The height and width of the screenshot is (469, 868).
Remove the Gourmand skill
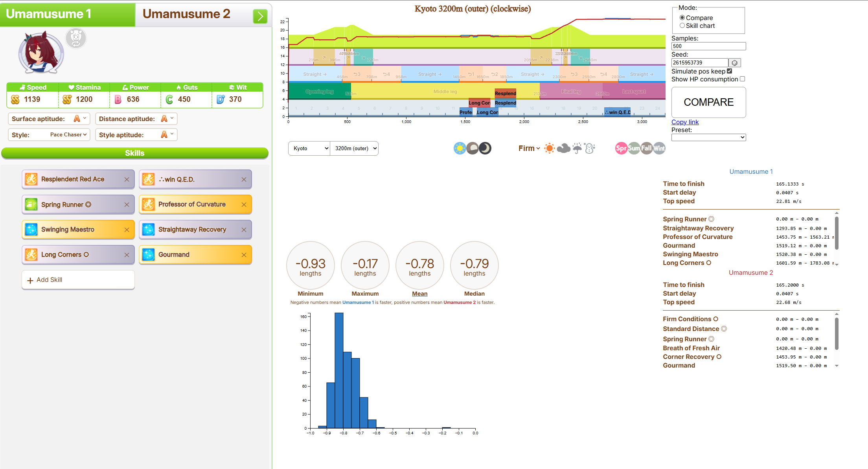pos(244,255)
